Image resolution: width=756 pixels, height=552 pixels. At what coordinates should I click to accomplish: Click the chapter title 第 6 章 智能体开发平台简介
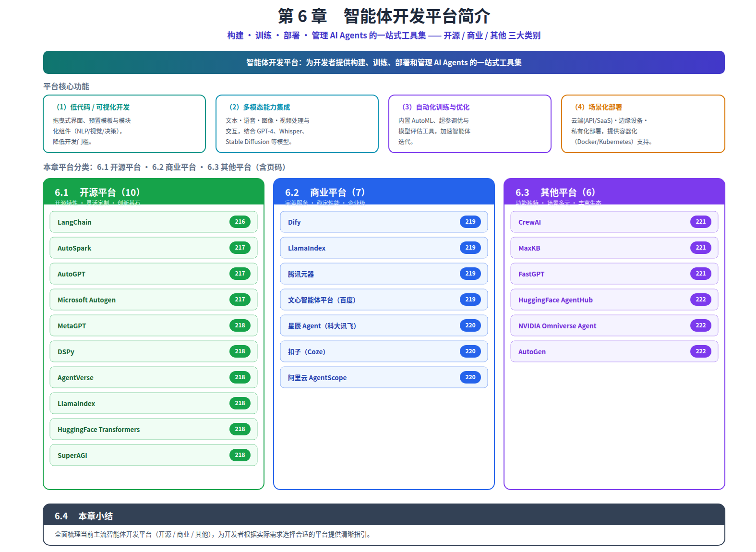tap(384, 16)
